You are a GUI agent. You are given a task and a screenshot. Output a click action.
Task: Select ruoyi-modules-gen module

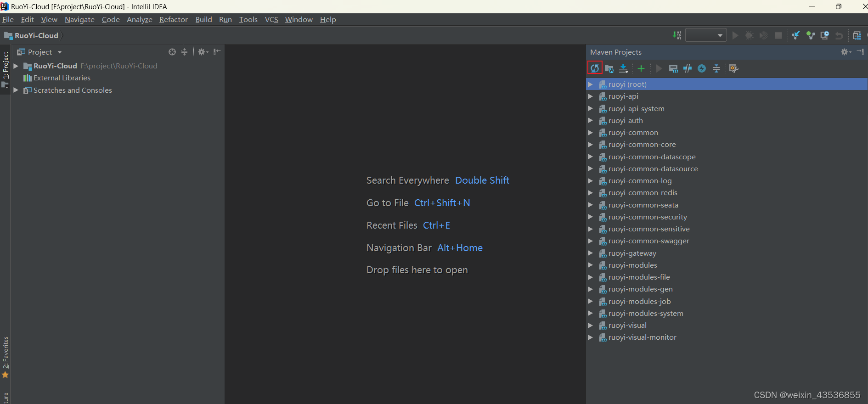click(640, 289)
